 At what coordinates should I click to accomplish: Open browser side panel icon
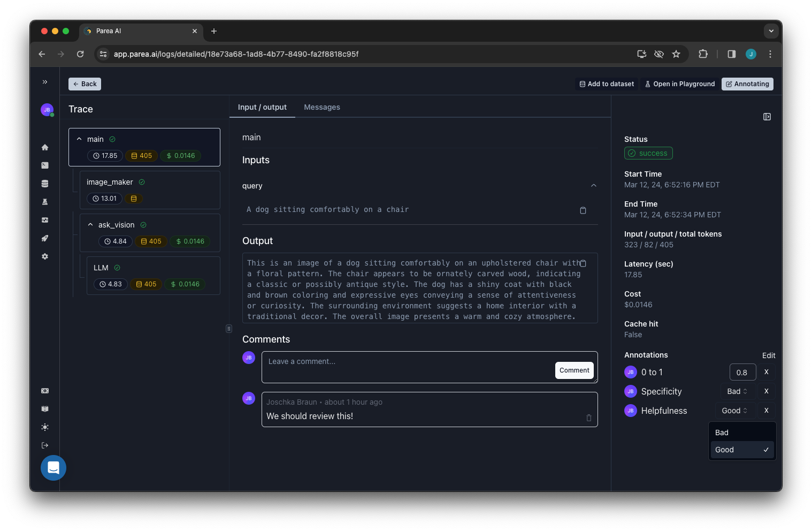tap(732, 54)
